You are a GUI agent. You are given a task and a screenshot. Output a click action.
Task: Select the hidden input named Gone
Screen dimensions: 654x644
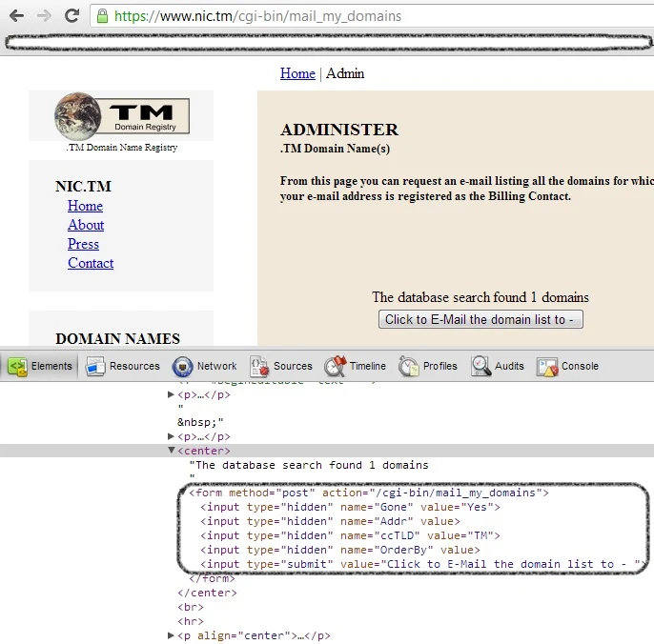click(350, 507)
